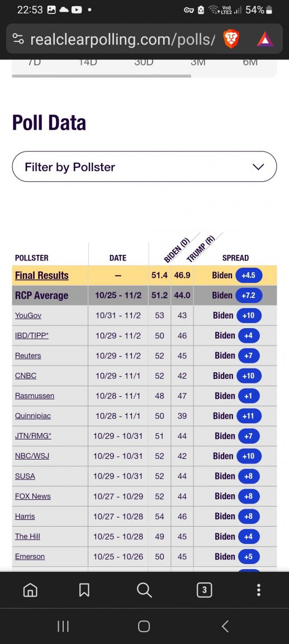Open Android recent apps button
The width and height of the screenshot is (289, 644).
click(63, 626)
